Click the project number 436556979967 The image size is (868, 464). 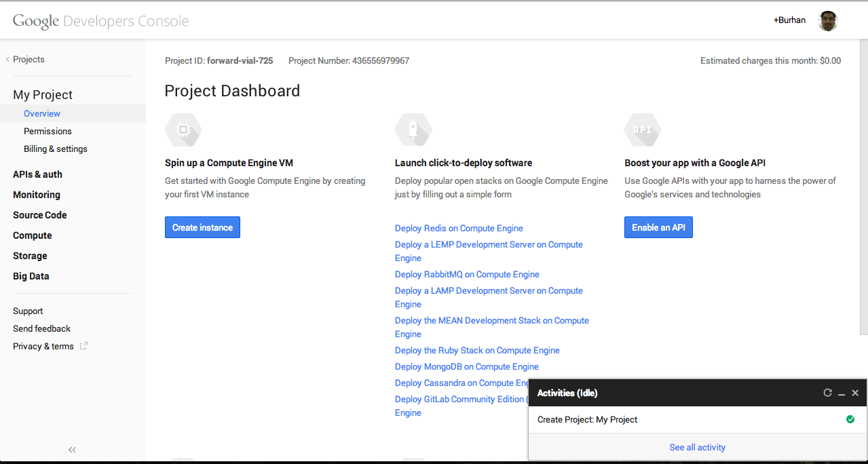pos(381,61)
